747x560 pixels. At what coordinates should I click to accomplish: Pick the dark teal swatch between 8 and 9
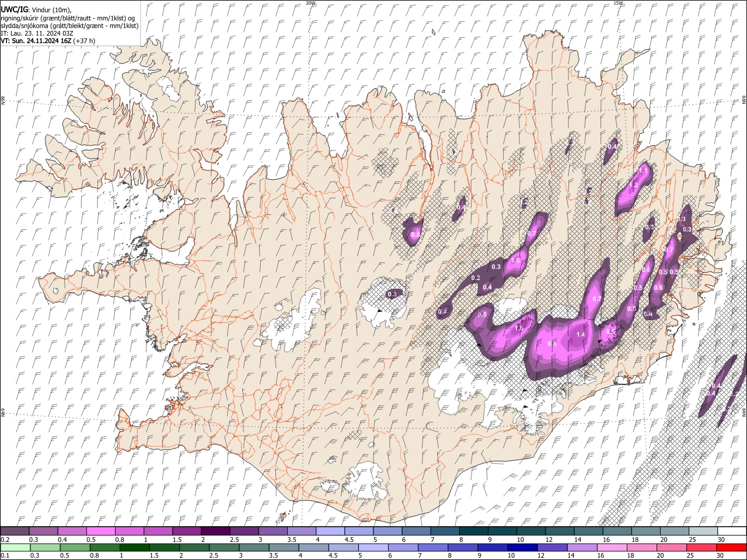pyautogui.click(x=474, y=531)
